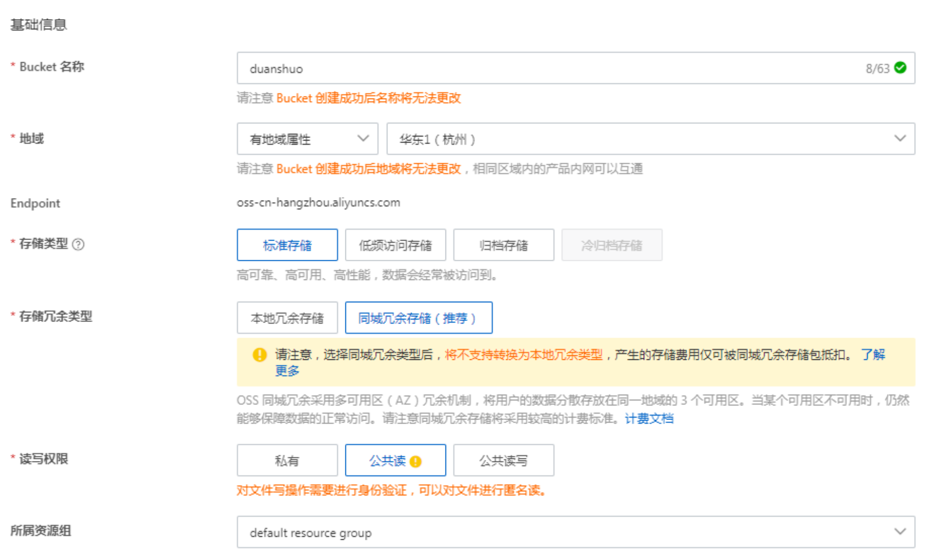The width and height of the screenshot is (932, 560).
Task: Click the Bucket 创建成功后地域将无法更改 notice
Action: [368, 169]
